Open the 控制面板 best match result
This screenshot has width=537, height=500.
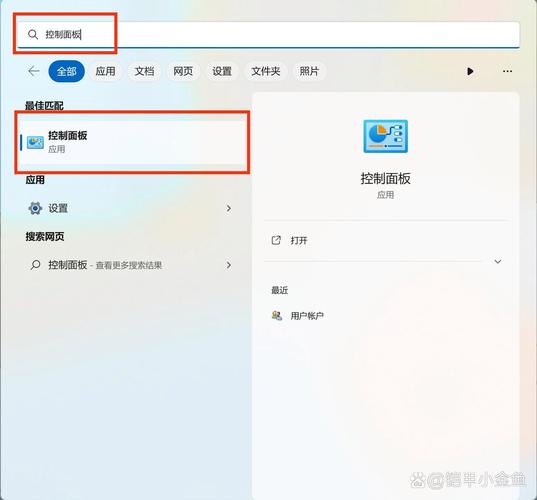pyautogui.click(x=132, y=142)
